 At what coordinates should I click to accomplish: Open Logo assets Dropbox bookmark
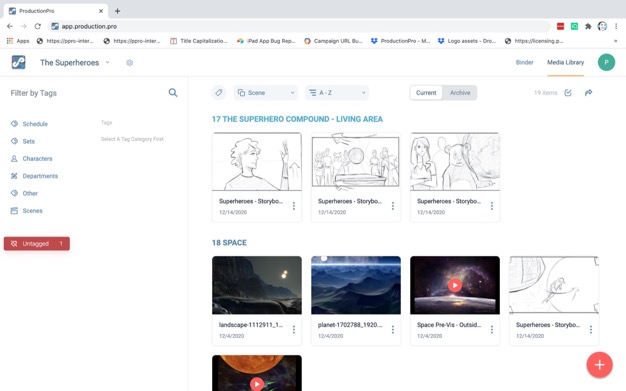coord(467,41)
